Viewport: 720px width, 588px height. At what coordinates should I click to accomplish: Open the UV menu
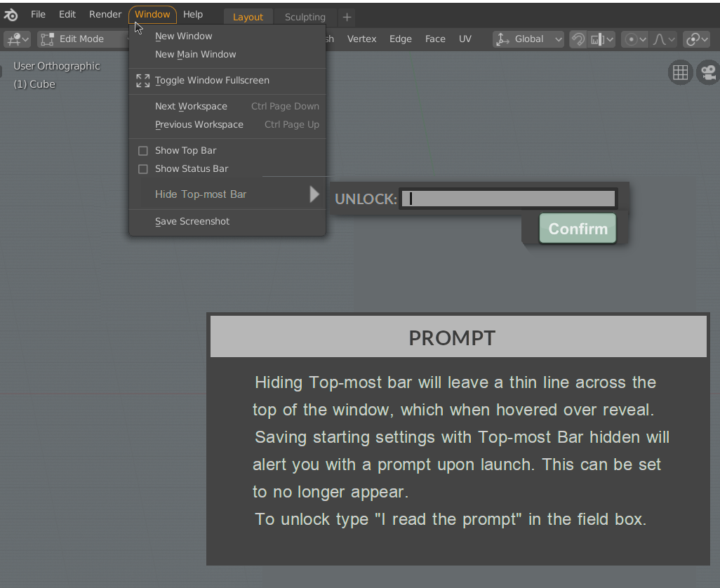[x=465, y=39]
